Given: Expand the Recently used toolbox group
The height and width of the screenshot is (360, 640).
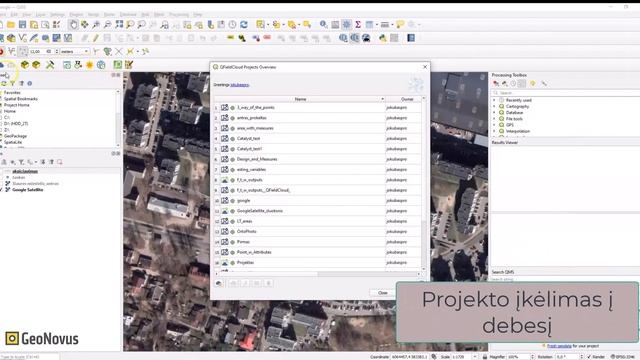Looking at the screenshot, I should (x=495, y=100).
